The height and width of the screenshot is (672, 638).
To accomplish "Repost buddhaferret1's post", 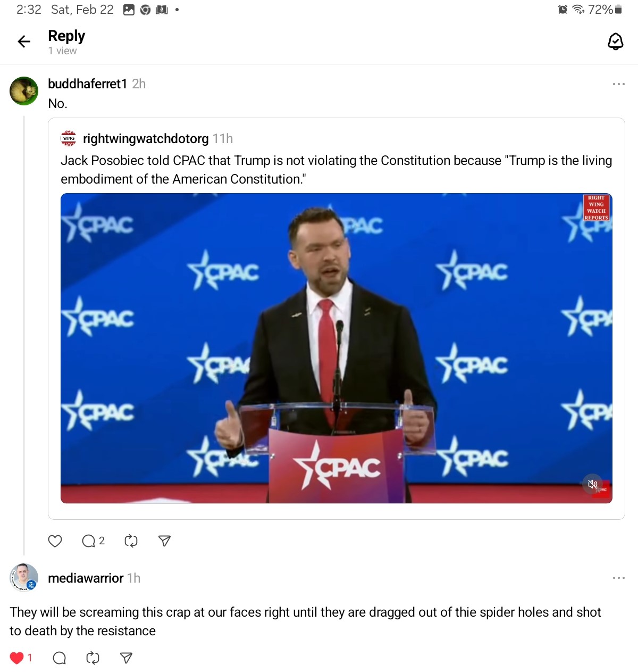I will pyautogui.click(x=131, y=541).
